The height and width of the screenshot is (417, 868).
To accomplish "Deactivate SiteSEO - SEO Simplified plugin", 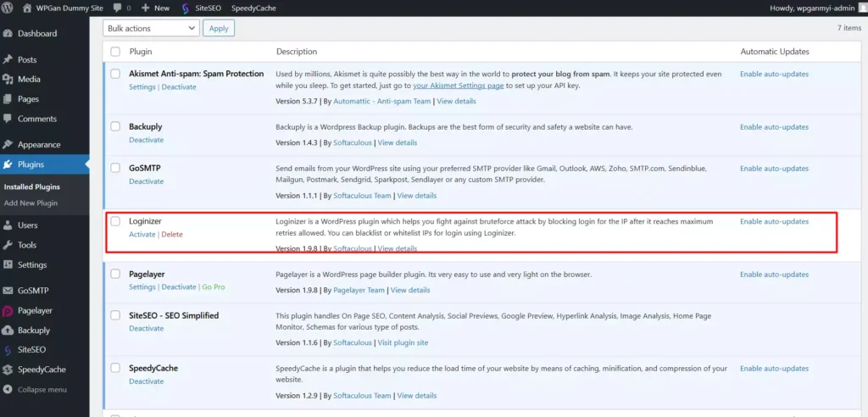I will 146,328.
